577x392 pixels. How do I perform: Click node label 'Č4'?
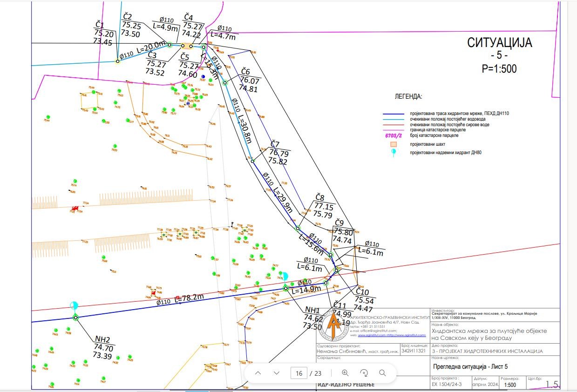point(189,17)
